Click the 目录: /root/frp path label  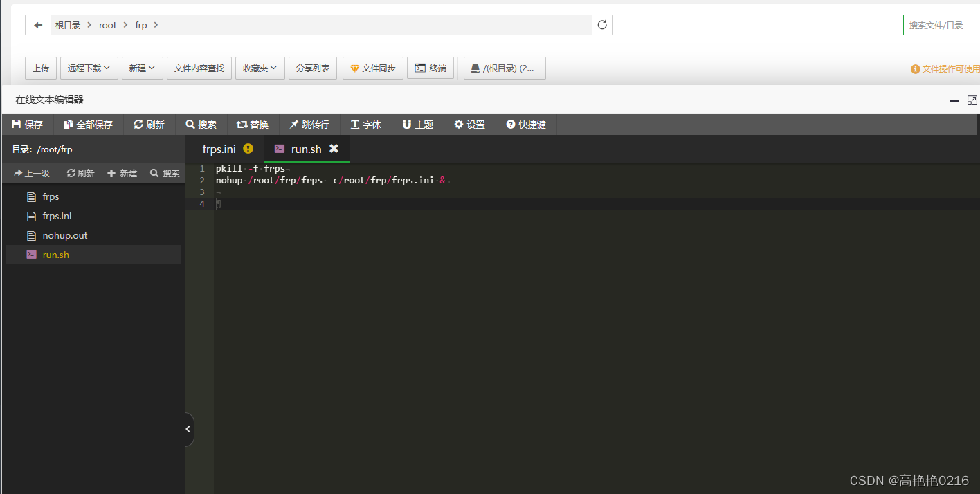42,149
